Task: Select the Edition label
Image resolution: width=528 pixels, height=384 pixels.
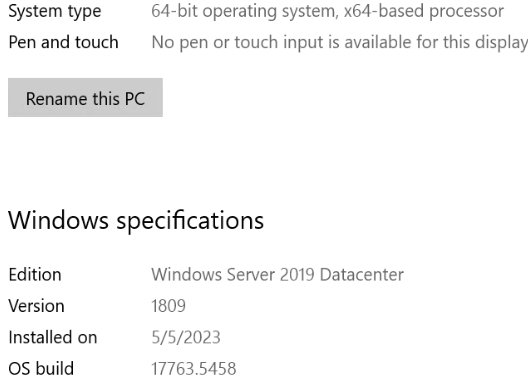Action: [x=35, y=275]
